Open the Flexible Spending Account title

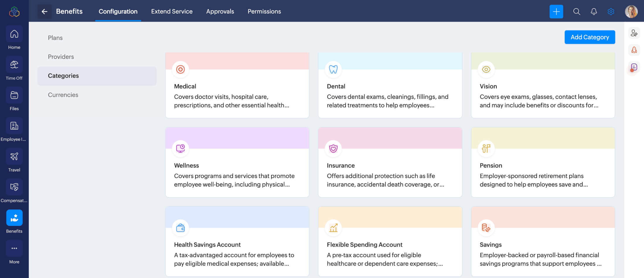(x=364, y=245)
